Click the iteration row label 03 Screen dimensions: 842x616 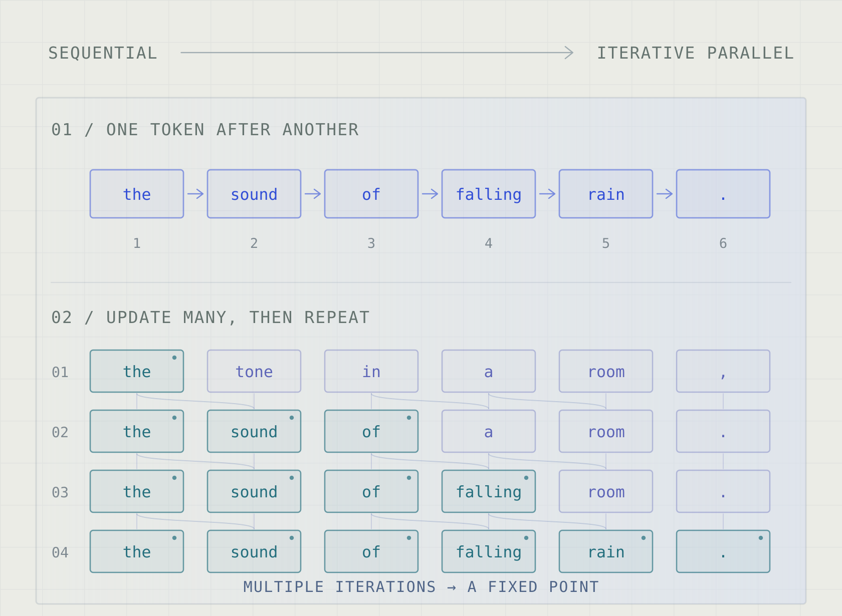coord(60,492)
